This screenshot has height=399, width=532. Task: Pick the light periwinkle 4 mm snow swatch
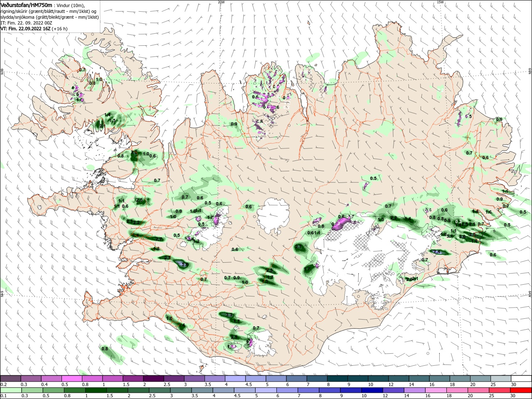(x=235, y=379)
